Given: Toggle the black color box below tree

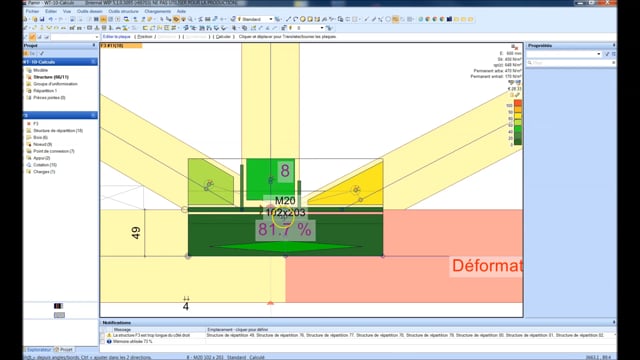Looking at the screenshot, I should [x=58, y=306].
